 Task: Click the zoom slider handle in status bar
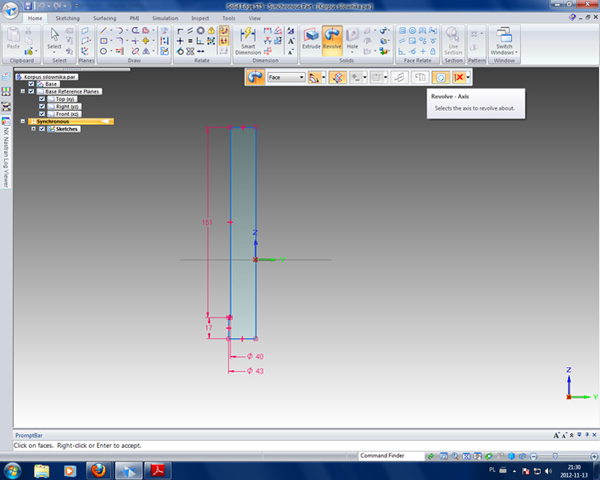555,456
